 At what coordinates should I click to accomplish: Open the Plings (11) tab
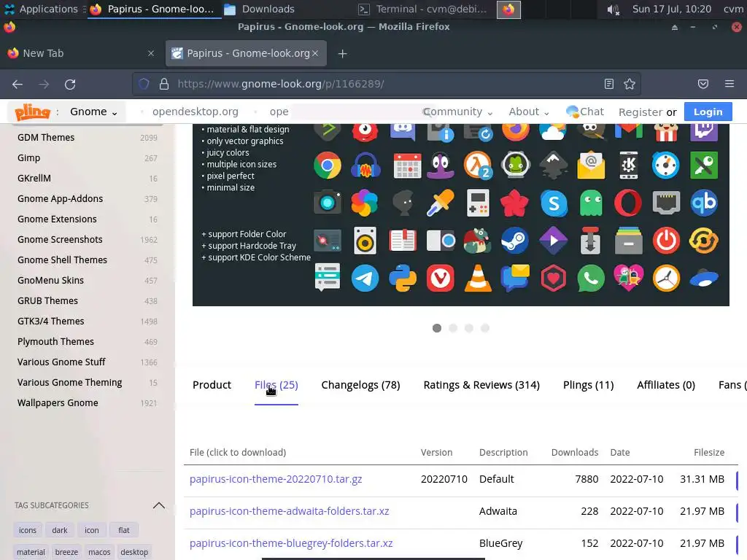pyautogui.click(x=589, y=385)
